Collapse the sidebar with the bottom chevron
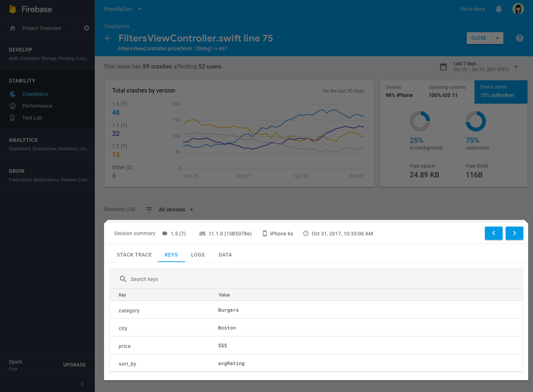This screenshot has height=392, width=533. [82, 384]
